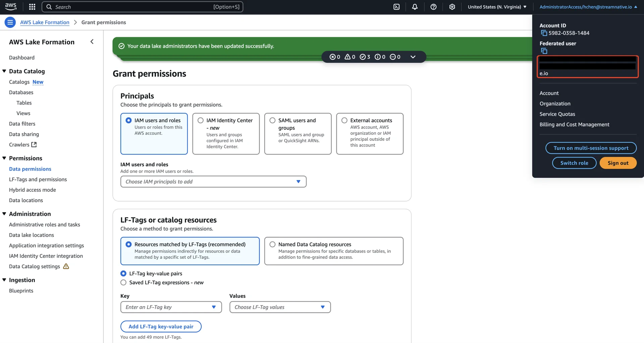This screenshot has height=343, width=644.
Task: Go to Dashboard in sidebar
Action: [x=22, y=58]
